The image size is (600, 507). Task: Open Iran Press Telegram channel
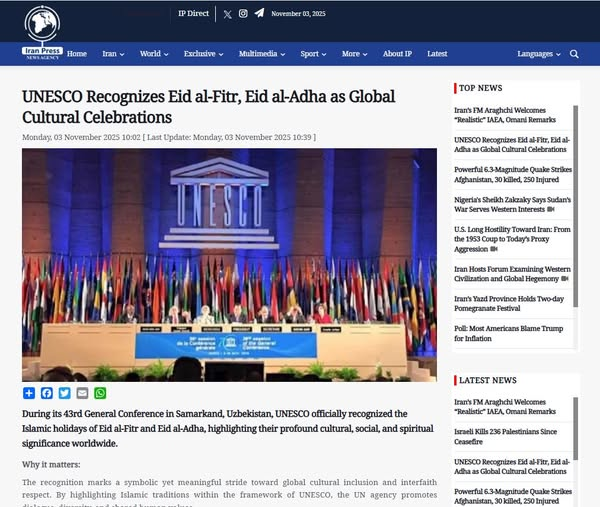click(259, 14)
